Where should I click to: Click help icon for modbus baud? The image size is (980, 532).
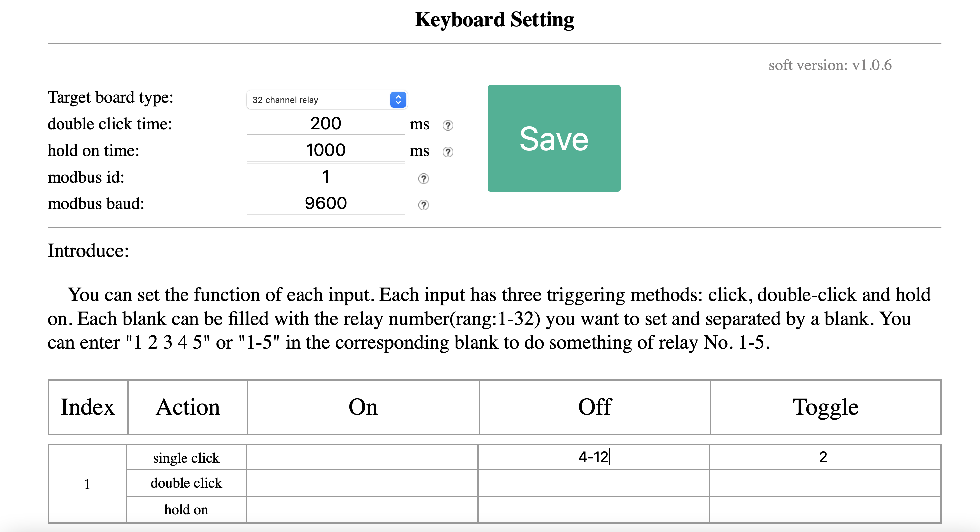pyautogui.click(x=423, y=205)
